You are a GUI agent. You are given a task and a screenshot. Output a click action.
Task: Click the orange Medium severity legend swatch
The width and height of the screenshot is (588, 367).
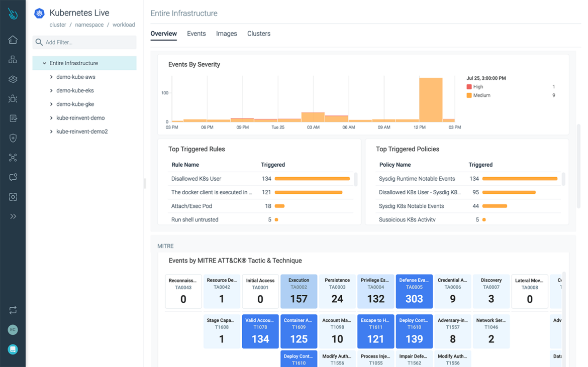469,95
